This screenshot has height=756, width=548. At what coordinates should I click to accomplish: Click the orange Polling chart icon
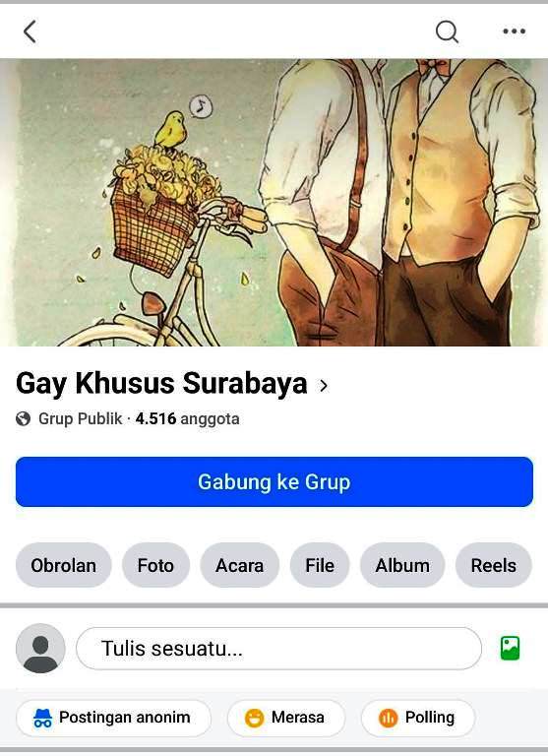[388, 718]
